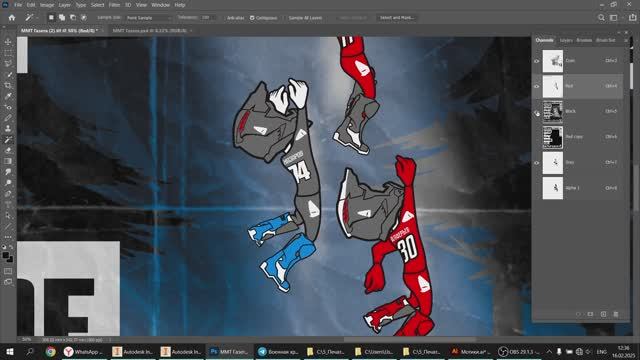Select the Pen tool

8,193
